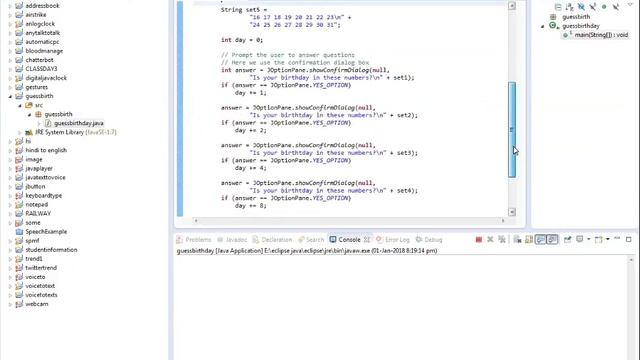Click the twittertrend project icon

(19, 268)
